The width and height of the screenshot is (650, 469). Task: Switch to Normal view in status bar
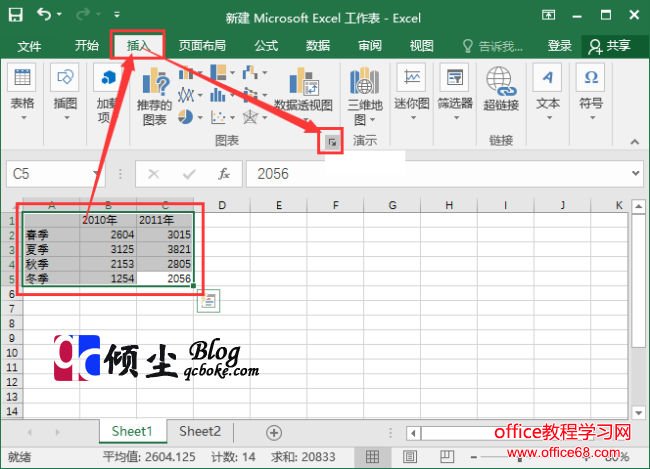point(372,457)
